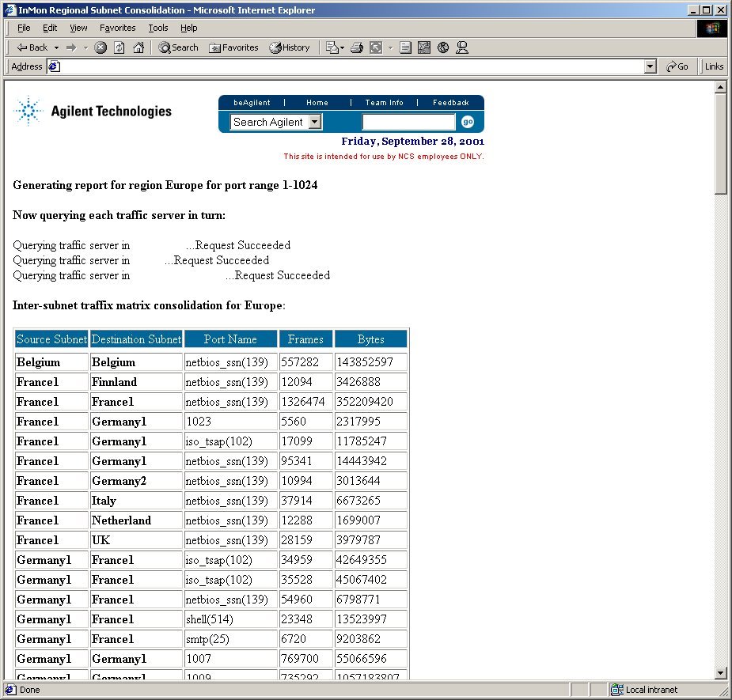Open the Feedback link in header

450,103
